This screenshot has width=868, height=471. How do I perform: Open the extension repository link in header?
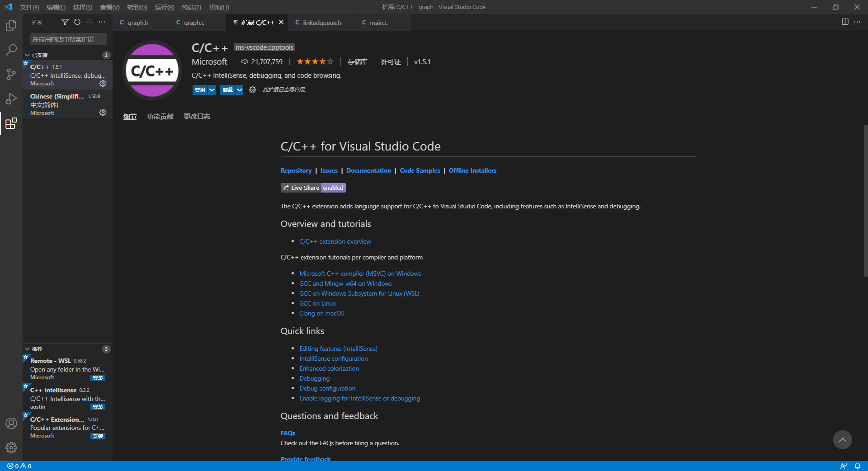click(357, 62)
